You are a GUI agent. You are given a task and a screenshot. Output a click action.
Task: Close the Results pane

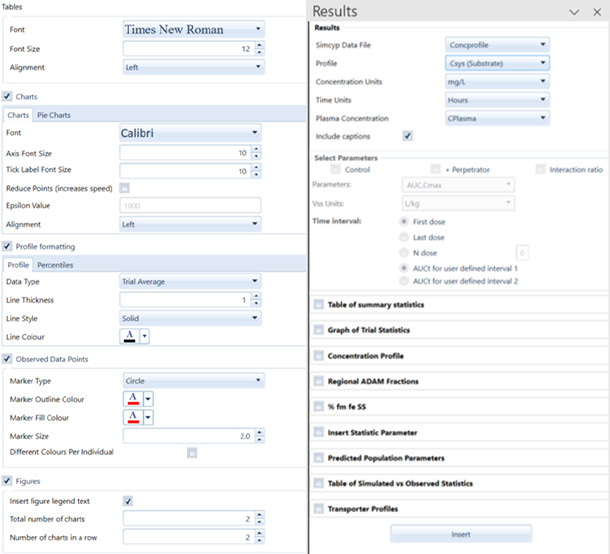pyautogui.click(x=597, y=12)
